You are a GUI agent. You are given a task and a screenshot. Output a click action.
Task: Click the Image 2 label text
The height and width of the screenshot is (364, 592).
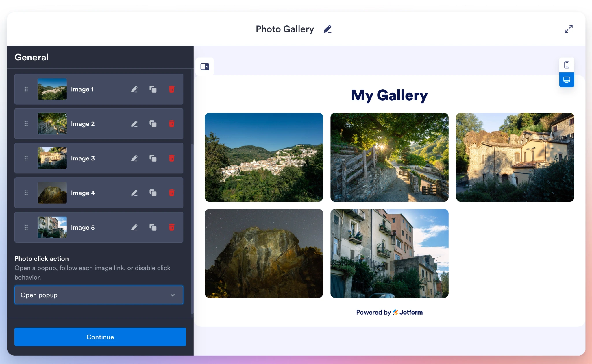[x=83, y=124]
